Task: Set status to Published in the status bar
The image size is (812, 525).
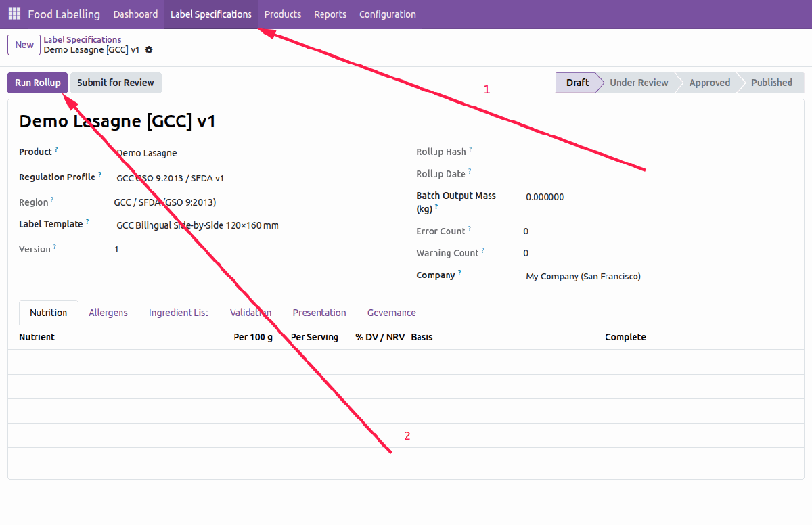Action: 771,83
